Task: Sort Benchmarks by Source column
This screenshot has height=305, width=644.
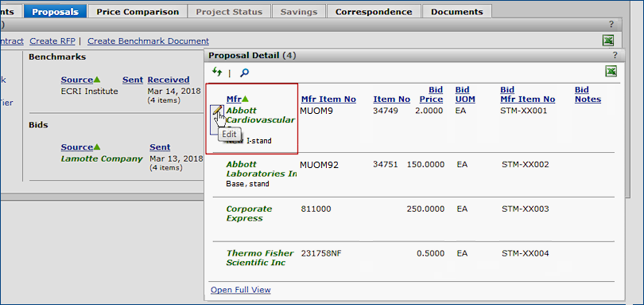Action: [x=77, y=80]
